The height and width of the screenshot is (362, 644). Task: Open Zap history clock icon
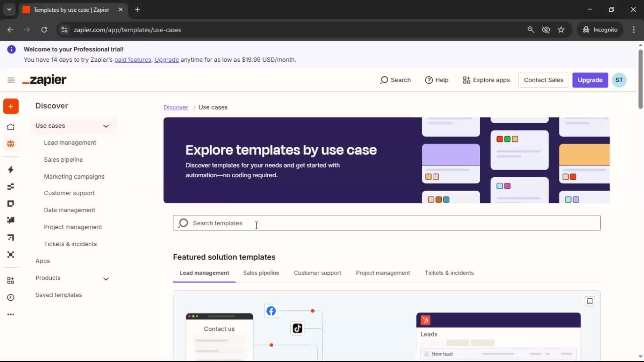[11, 297]
